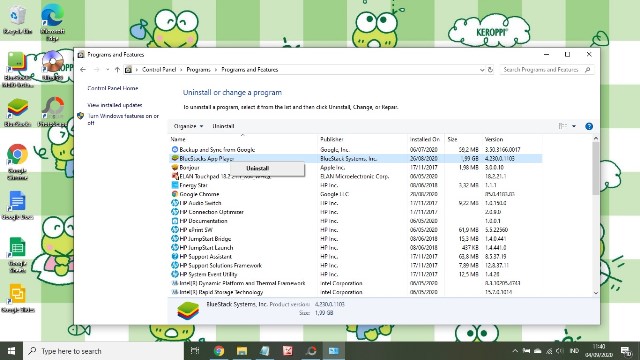Select Backup and Sync from Google row
Screen dimensions: 640x360
356,150
